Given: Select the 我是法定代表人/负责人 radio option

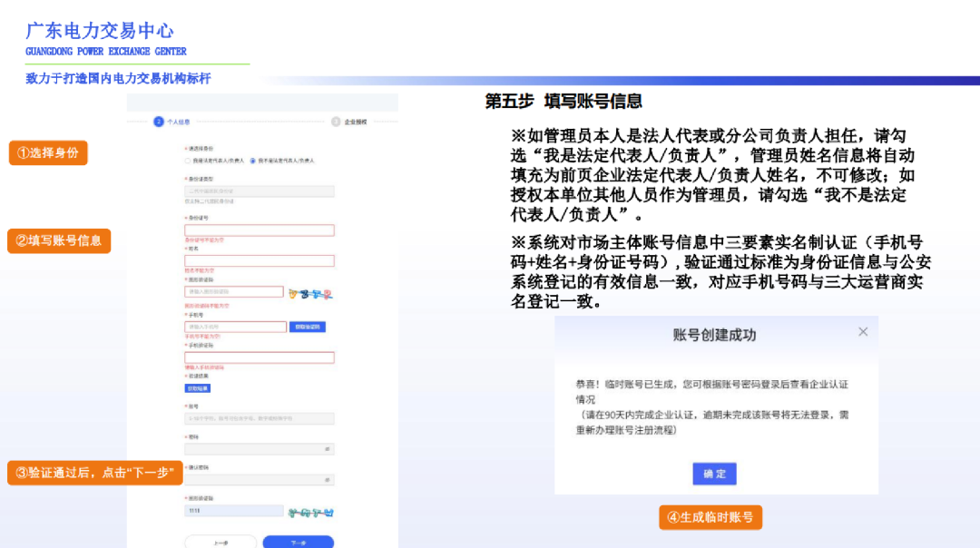Looking at the screenshot, I should [x=187, y=162].
